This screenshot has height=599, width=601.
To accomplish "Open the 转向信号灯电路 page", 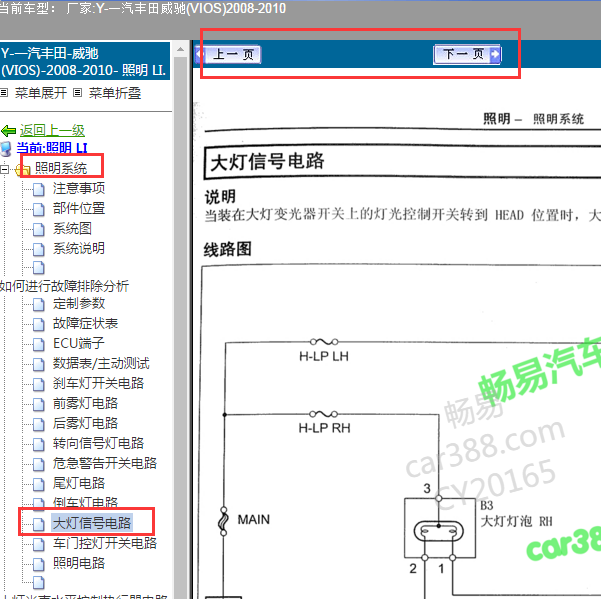I will (99, 443).
